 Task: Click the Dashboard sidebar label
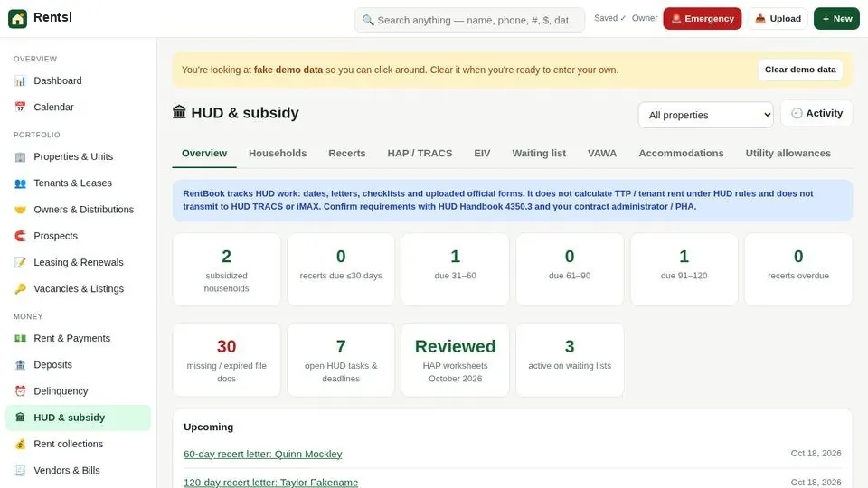[x=58, y=80]
